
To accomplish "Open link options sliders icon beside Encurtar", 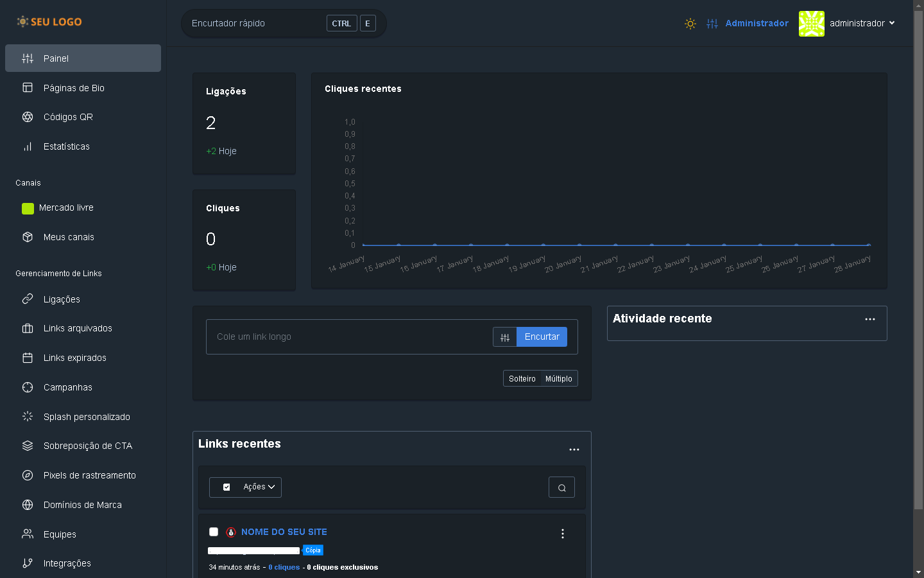I will pos(505,337).
